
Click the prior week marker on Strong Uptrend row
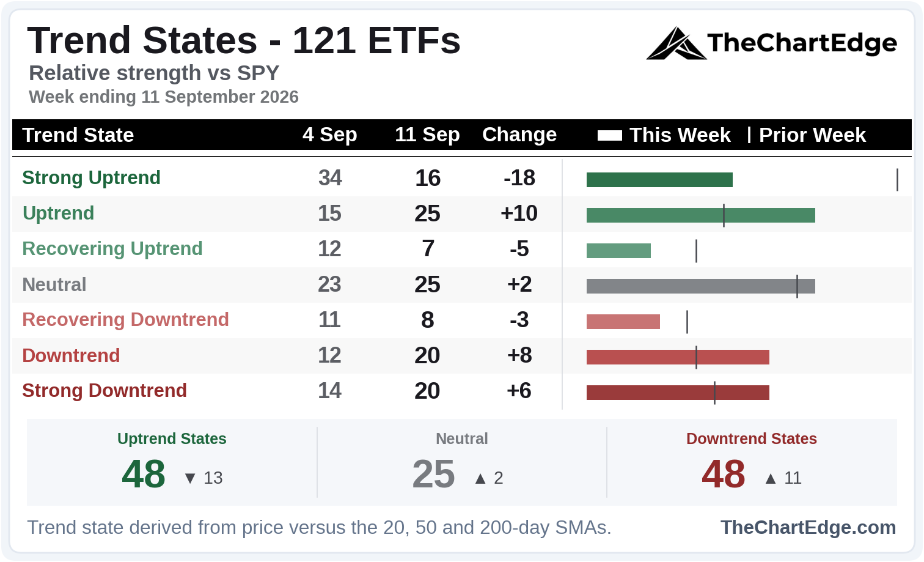(897, 180)
